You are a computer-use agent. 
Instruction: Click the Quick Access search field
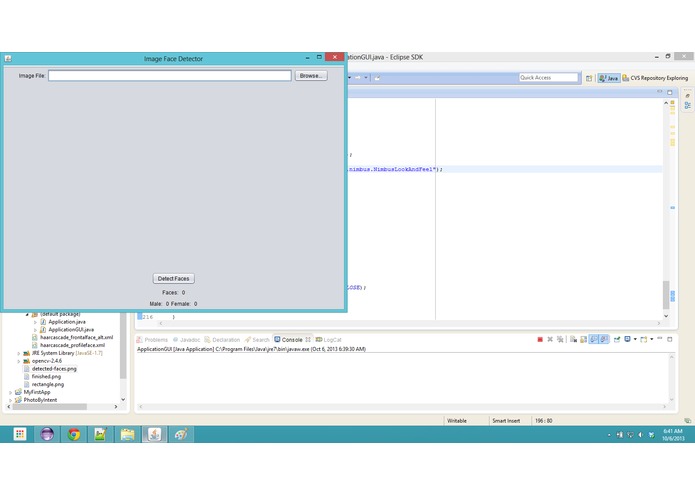[x=548, y=78]
